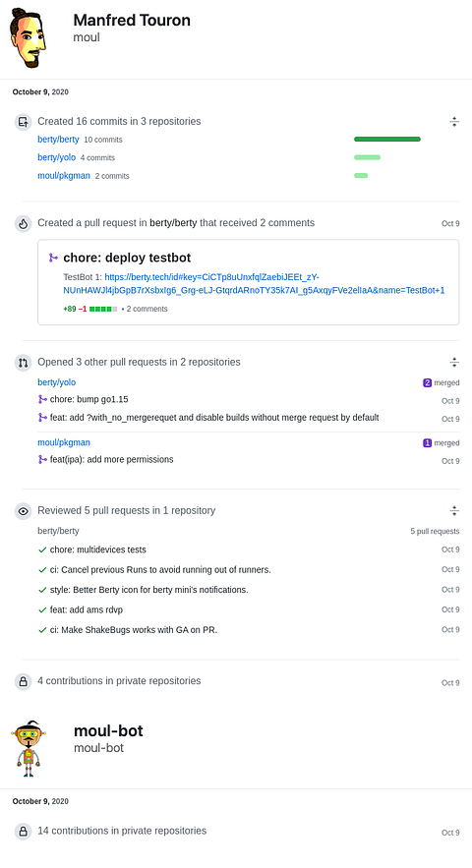Collapse the Opened 3 other pull requests section
The height and width of the screenshot is (868, 472).
tap(454, 363)
